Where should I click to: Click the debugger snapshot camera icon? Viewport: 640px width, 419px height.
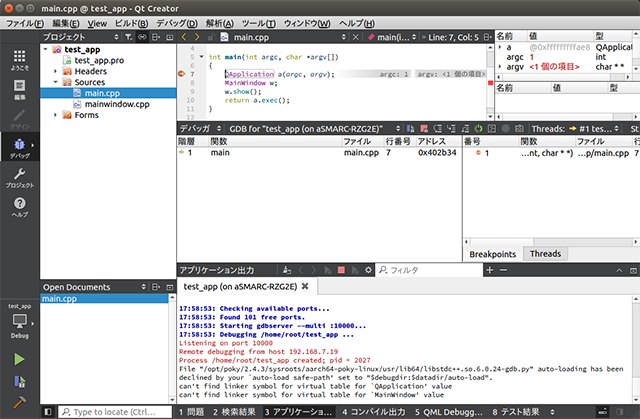[519, 129]
